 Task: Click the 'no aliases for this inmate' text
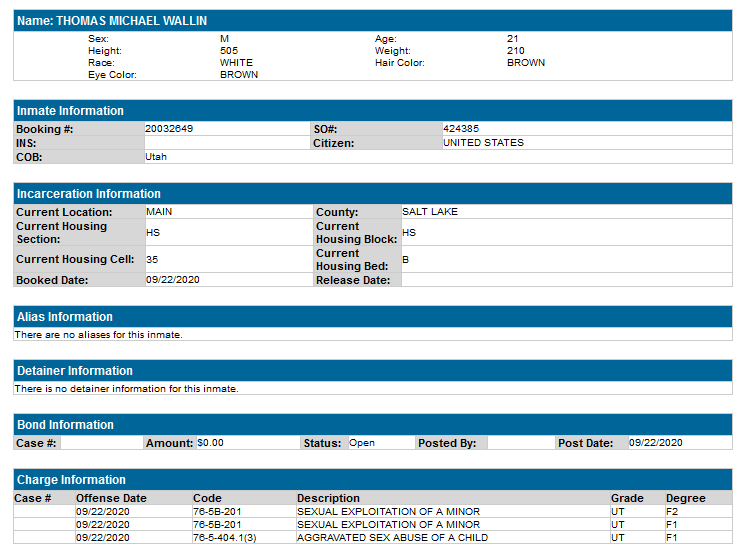click(x=98, y=335)
